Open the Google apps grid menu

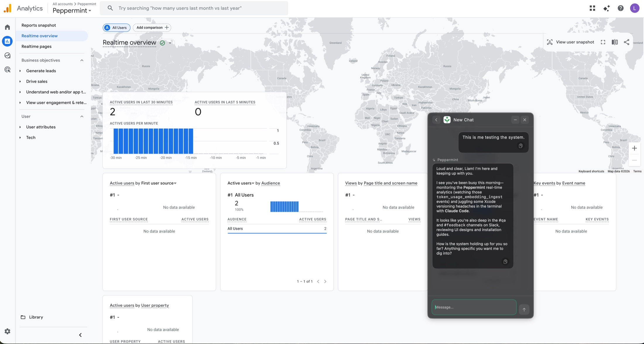592,8
